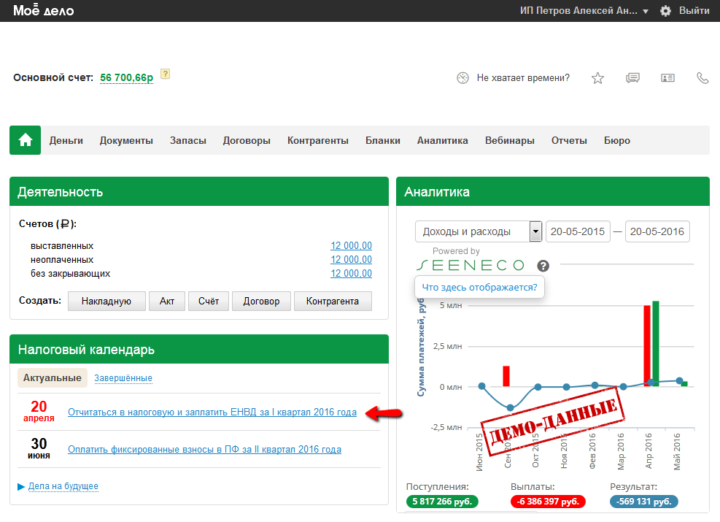This screenshot has height=522, width=720.
Task: Open the Деньги menu
Action: [66, 140]
